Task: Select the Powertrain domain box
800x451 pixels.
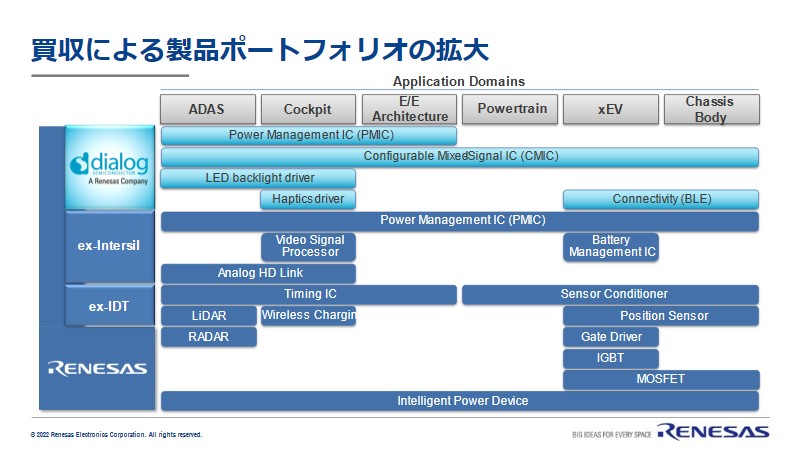Action: [x=510, y=109]
